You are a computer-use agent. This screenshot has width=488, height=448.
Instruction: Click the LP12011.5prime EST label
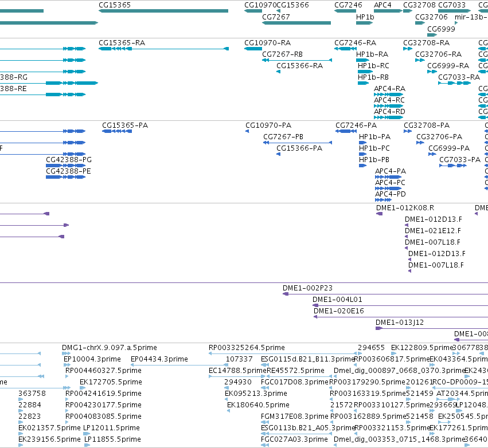[111, 428]
